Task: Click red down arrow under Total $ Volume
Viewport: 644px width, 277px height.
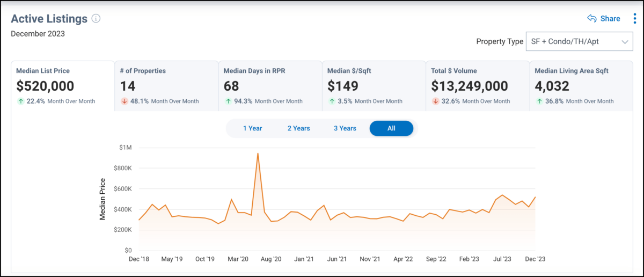Action: (436, 101)
